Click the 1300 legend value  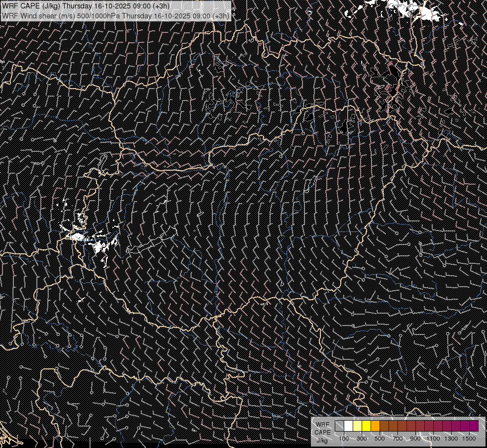[451, 439]
